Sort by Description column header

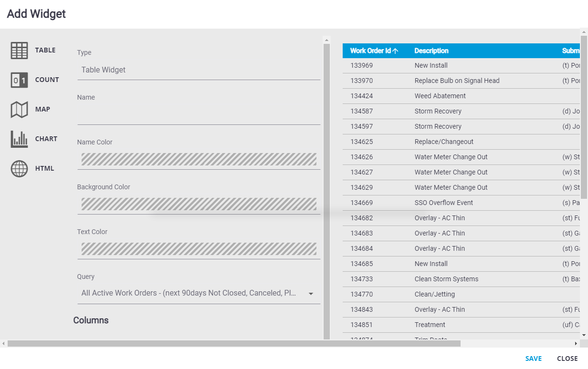point(431,51)
